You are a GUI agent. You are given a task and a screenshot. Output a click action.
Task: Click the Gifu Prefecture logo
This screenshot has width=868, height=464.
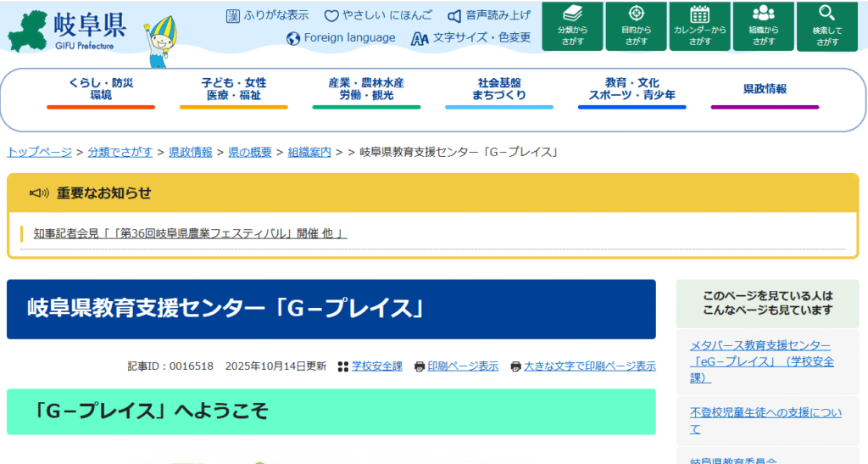[66, 31]
